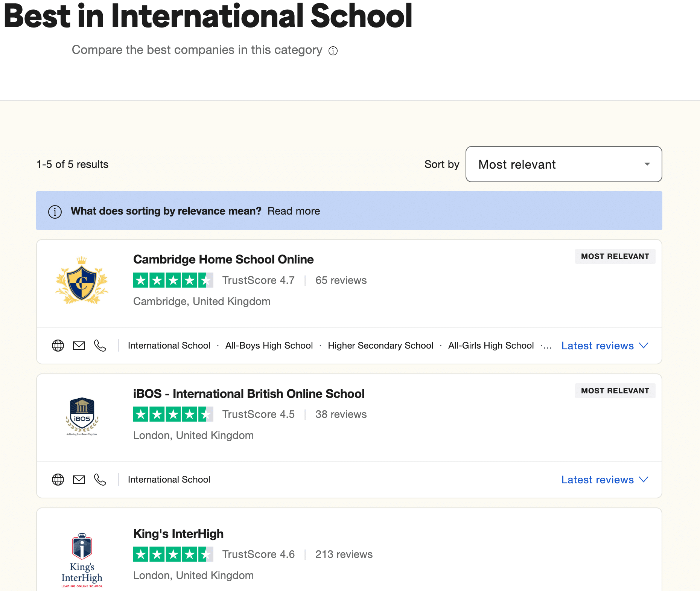Expand Latest reviews for Cambridge Home School
The height and width of the screenshot is (591, 700).
point(605,346)
